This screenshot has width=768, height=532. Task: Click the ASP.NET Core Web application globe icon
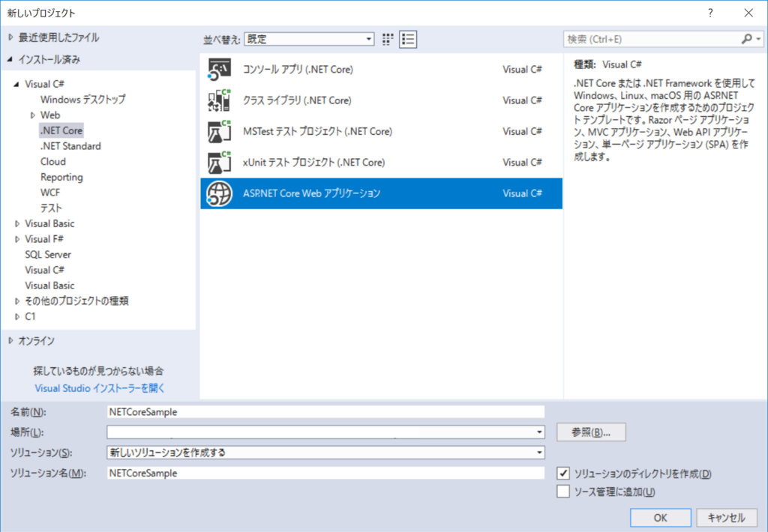coord(219,193)
